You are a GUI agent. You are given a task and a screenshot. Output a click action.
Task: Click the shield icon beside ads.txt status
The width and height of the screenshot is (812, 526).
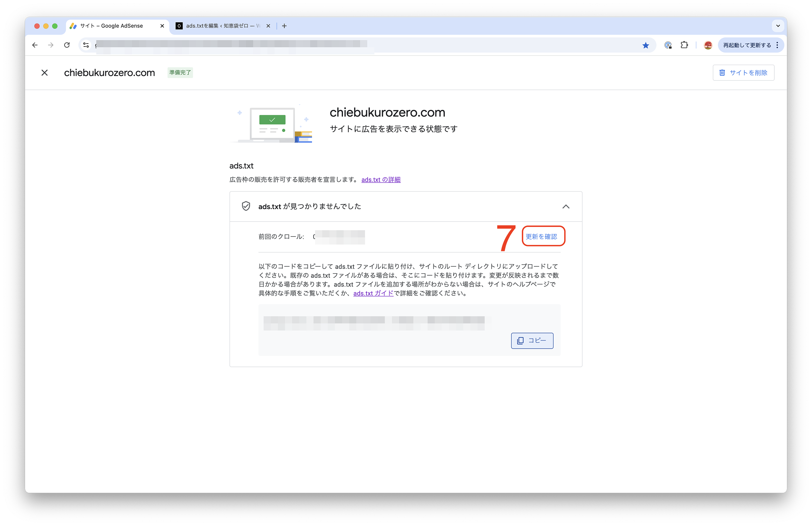click(x=246, y=206)
